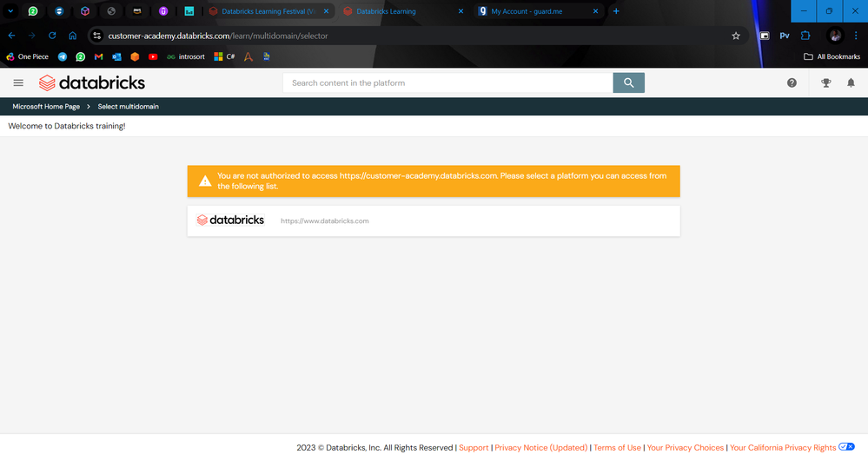Open Your Privacy Choices link
The width and height of the screenshot is (868, 461).
[686, 447]
